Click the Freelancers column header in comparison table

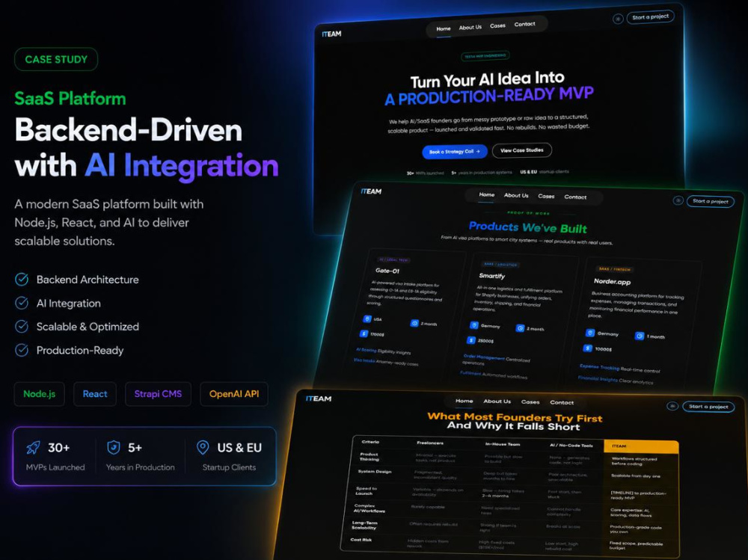point(430,443)
